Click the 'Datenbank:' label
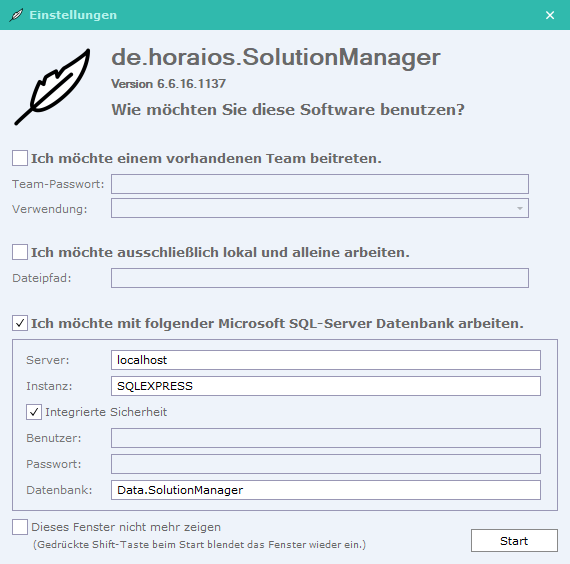The image size is (570, 564). coord(59,490)
